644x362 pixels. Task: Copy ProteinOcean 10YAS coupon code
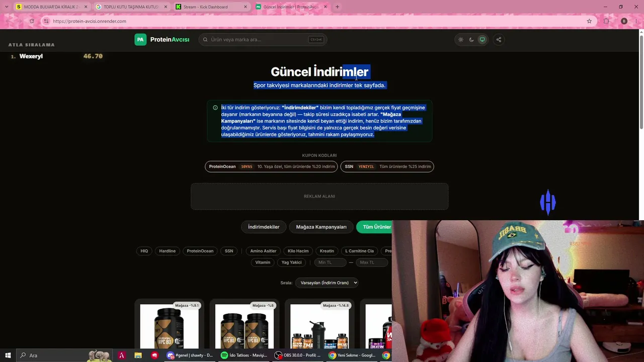pyautogui.click(x=271, y=166)
